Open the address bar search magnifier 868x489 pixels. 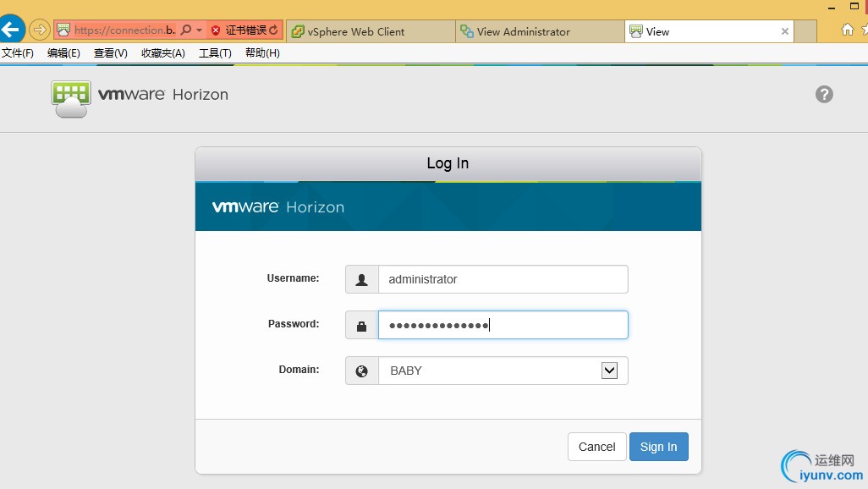187,30
